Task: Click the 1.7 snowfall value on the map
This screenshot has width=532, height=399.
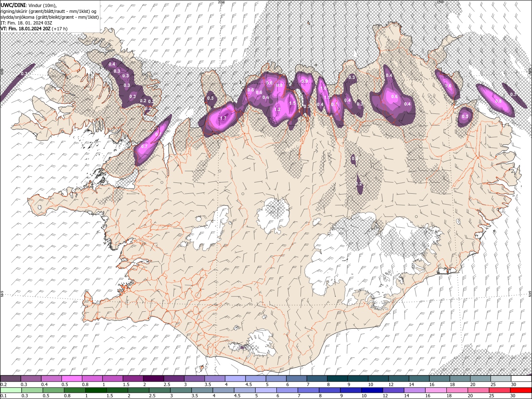Action: click(x=223, y=118)
